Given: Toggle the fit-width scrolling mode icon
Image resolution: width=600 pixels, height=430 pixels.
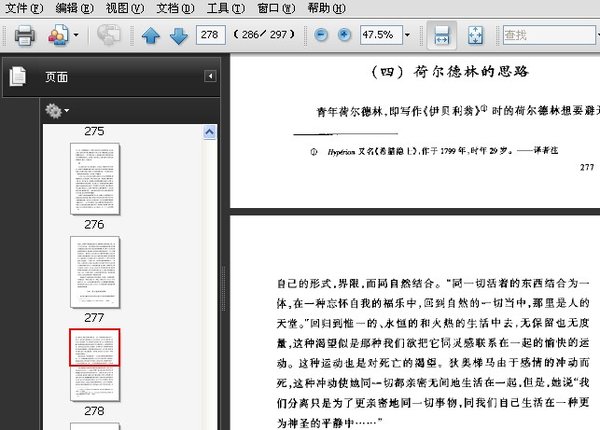Looking at the screenshot, I should (x=442, y=35).
